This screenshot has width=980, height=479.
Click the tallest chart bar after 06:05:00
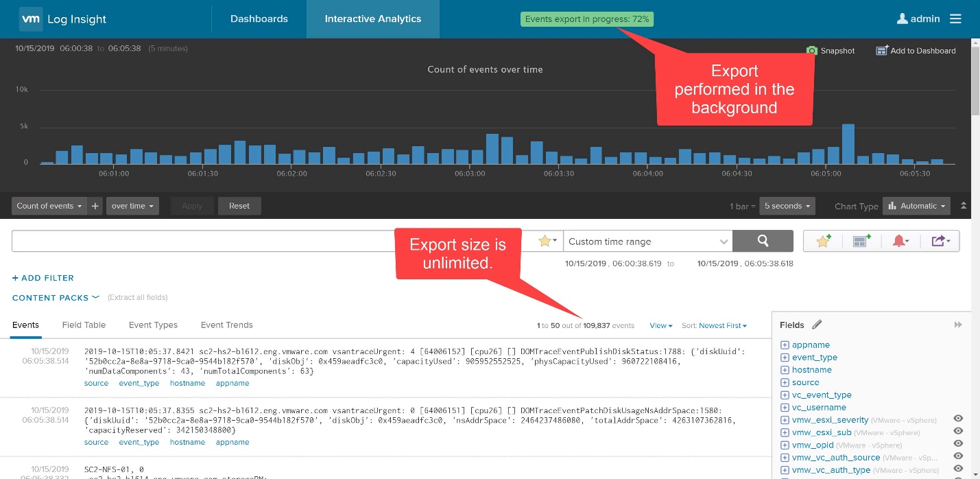click(x=848, y=144)
